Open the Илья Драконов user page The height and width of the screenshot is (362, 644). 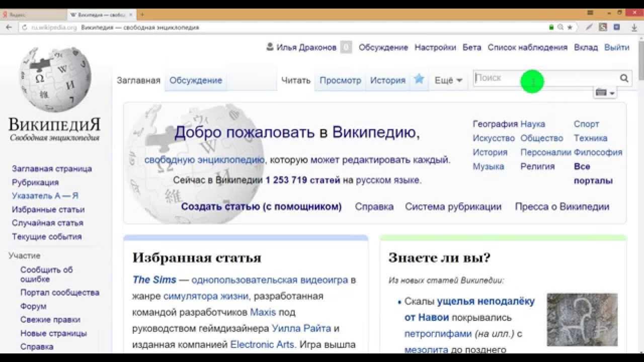(306, 47)
